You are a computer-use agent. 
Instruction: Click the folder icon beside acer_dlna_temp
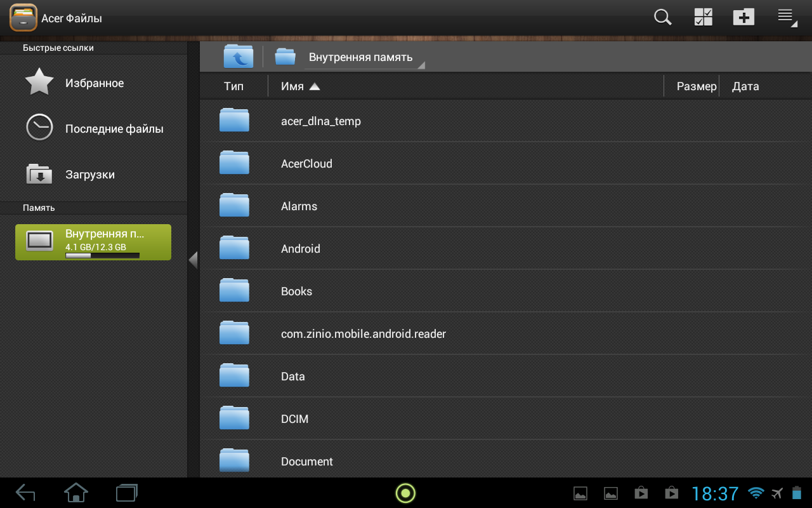[x=234, y=120]
